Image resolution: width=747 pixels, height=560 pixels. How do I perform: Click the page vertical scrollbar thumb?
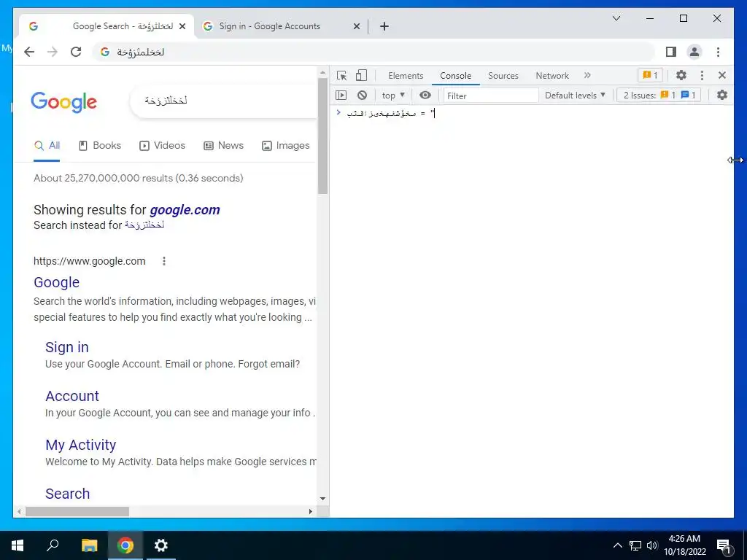(x=322, y=136)
